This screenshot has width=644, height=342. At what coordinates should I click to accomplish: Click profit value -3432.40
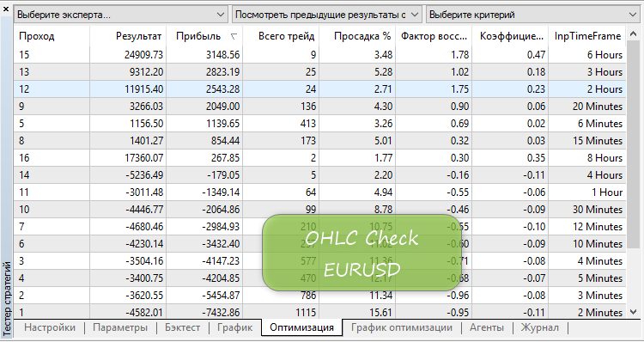pos(221,245)
